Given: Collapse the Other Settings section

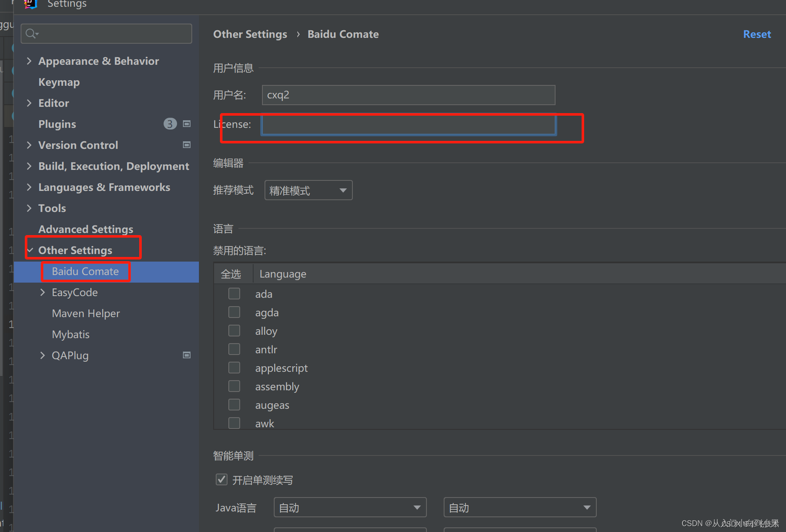Looking at the screenshot, I should pos(30,250).
